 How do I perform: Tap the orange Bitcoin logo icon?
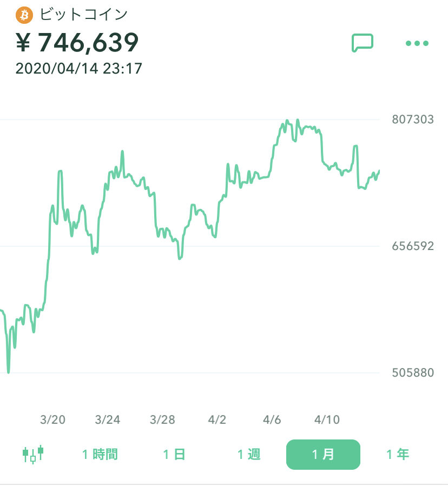(x=24, y=15)
